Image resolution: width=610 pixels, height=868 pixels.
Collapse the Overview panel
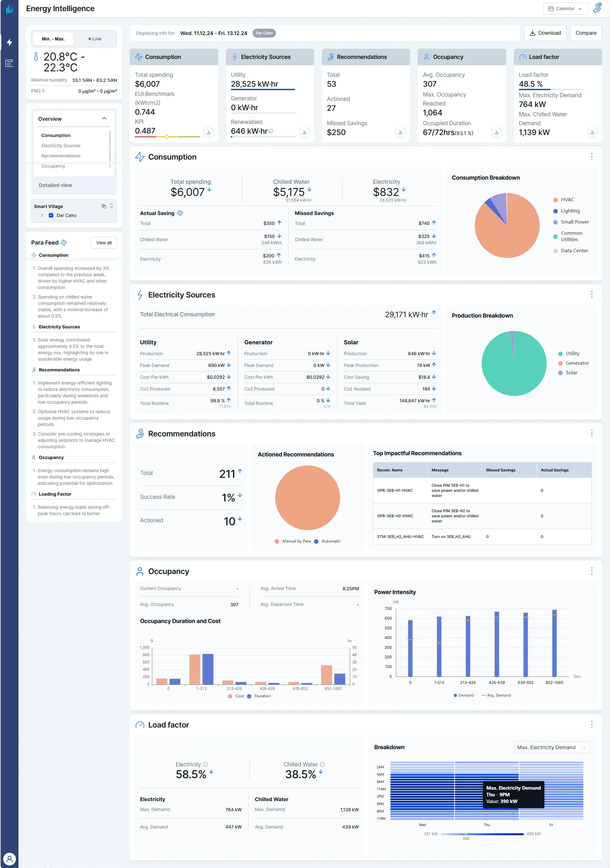point(104,118)
